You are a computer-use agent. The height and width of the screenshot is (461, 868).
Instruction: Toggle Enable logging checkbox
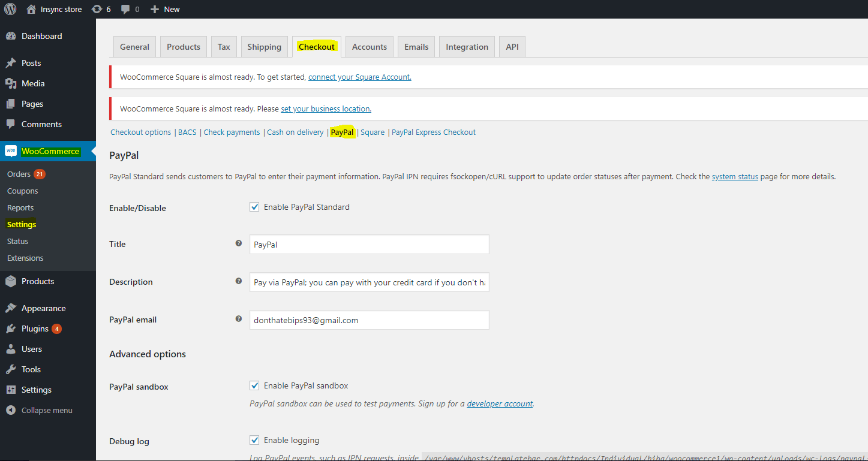[254, 440]
